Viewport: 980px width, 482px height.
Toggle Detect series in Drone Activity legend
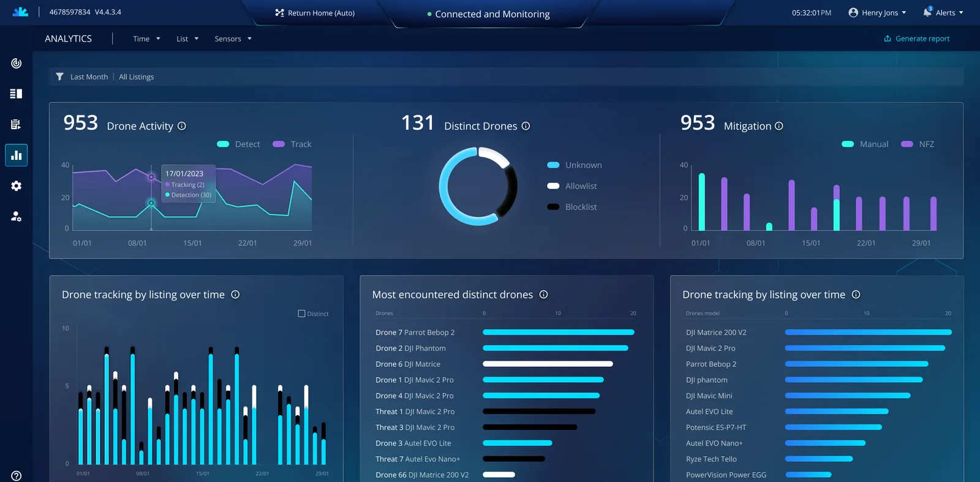238,144
